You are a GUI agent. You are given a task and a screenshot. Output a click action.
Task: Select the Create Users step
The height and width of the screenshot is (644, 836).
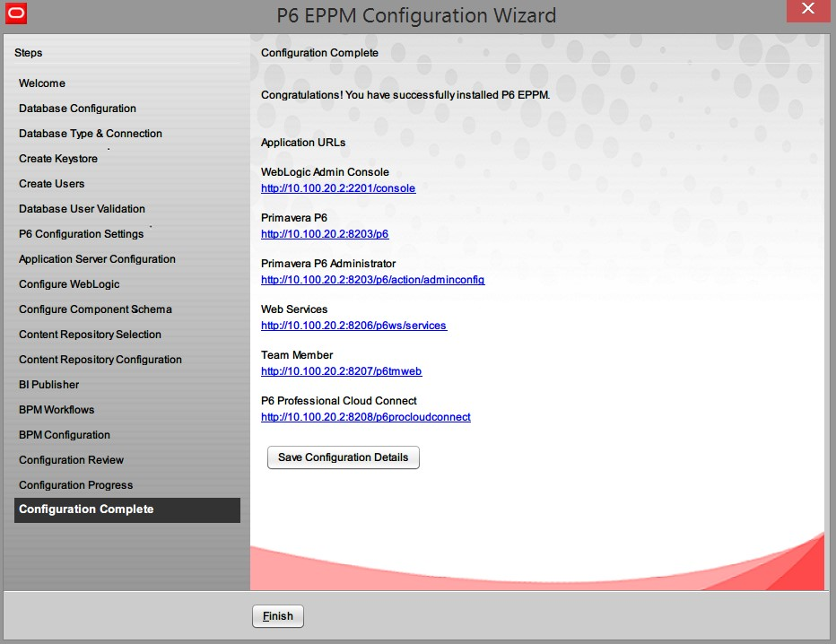(52, 183)
